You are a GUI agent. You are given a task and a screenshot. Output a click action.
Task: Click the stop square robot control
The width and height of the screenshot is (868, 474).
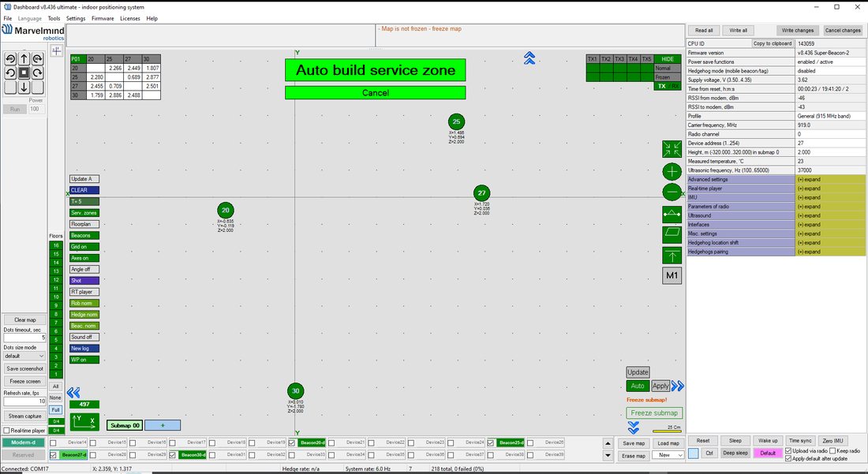[x=24, y=73]
